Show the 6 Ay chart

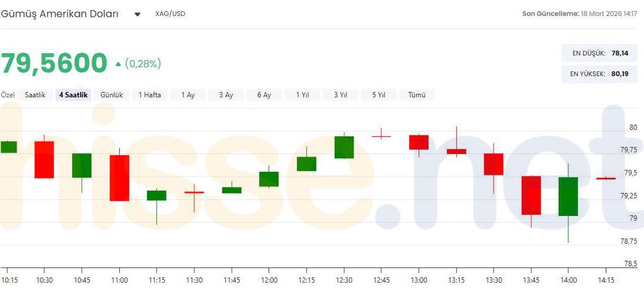[x=264, y=95]
